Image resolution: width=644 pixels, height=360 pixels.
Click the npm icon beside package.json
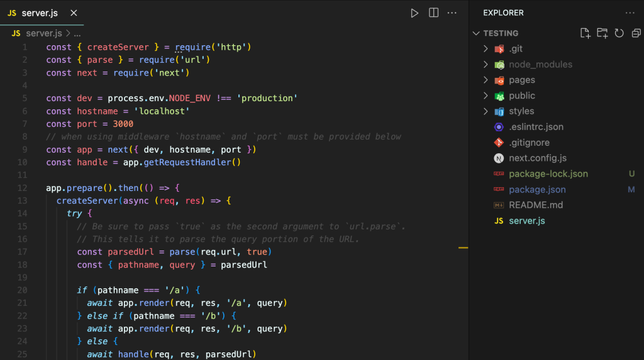click(x=499, y=189)
